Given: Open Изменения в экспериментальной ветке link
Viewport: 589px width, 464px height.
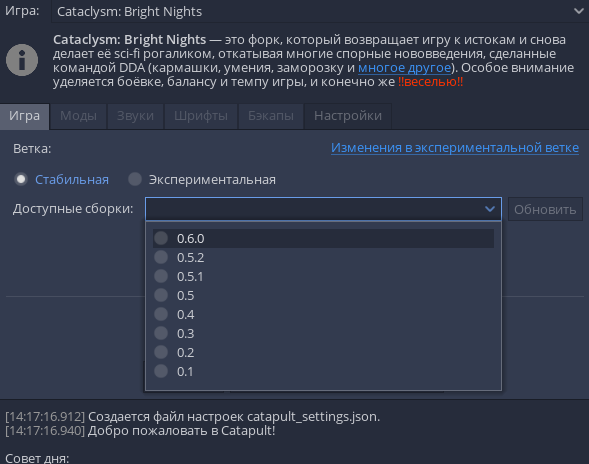Looking at the screenshot, I should tap(455, 148).
